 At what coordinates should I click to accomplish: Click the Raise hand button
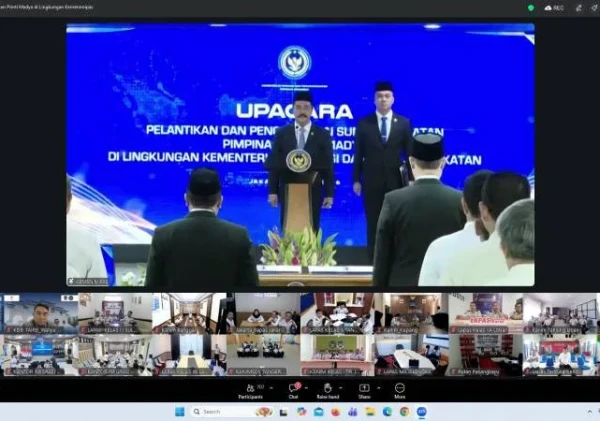[x=328, y=391]
